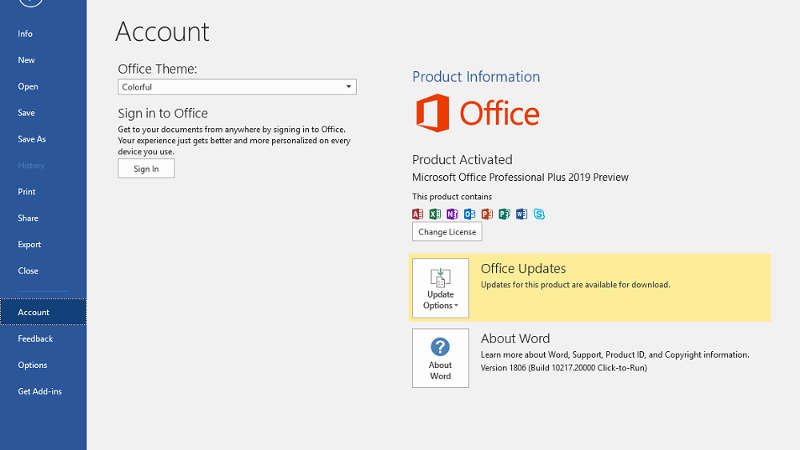Image resolution: width=800 pixels, height=450 pixels.
Task: Select Account in the sidebar
Action: pyautogui.click(x=43, y=312)
